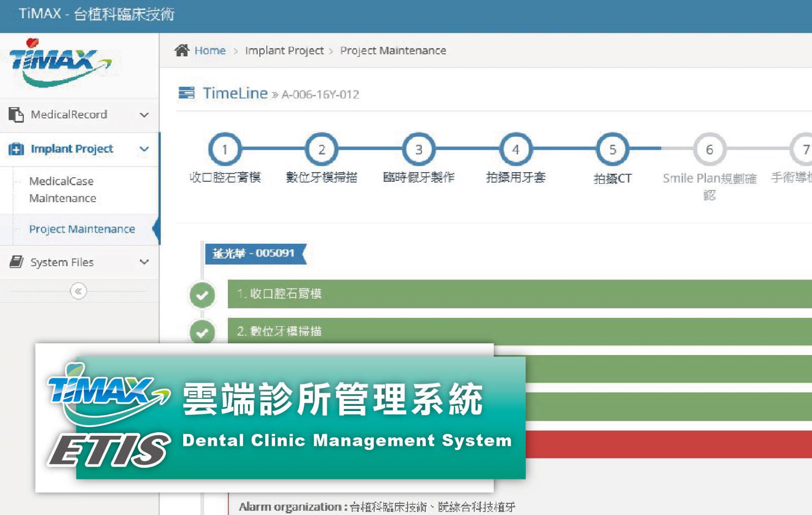
Task: Open green bar 1. 收口腔石膏模
Action: pos(520,294)
